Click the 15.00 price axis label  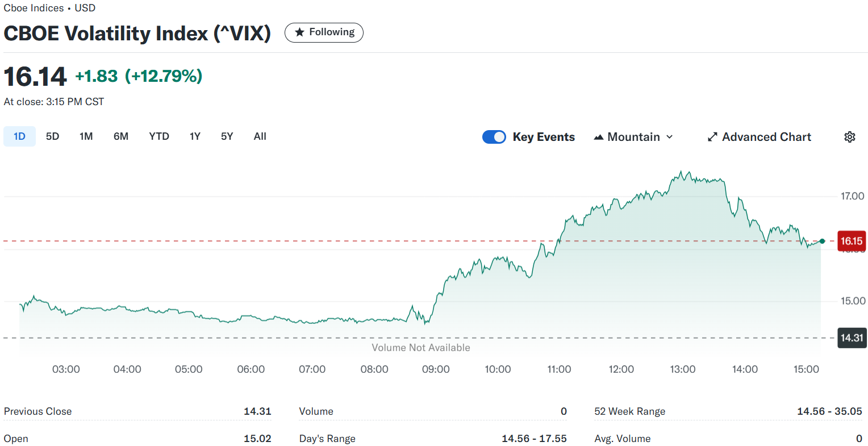pyautogui.click(x=852, y=301)
